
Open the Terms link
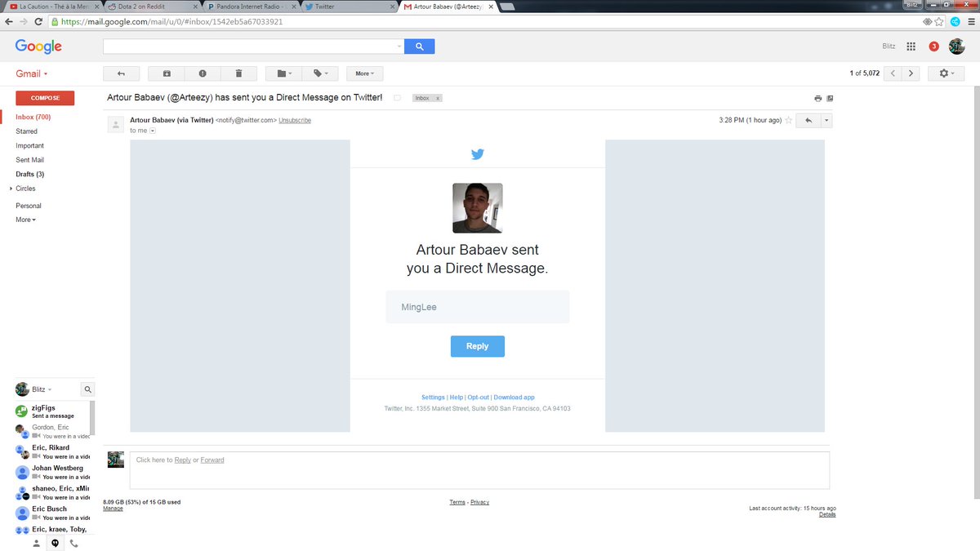457,502
